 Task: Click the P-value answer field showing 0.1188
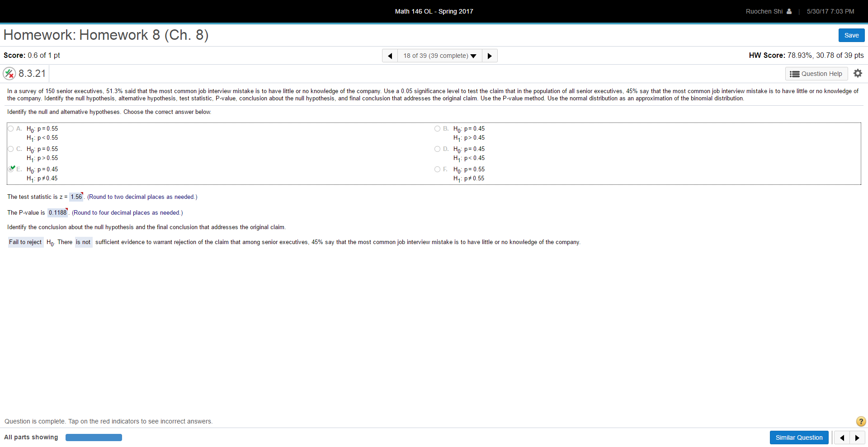(57, 212)
